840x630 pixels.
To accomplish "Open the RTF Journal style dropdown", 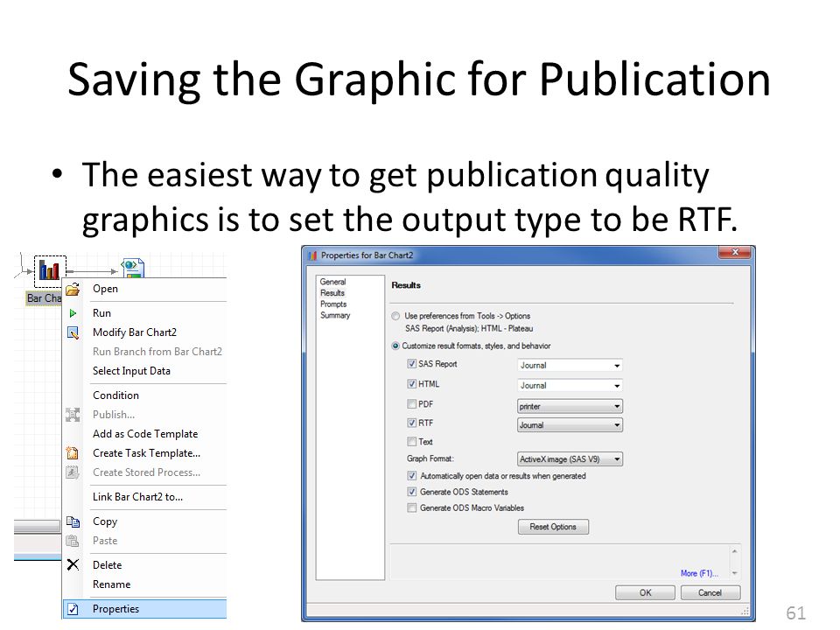I will click(570, 425).
